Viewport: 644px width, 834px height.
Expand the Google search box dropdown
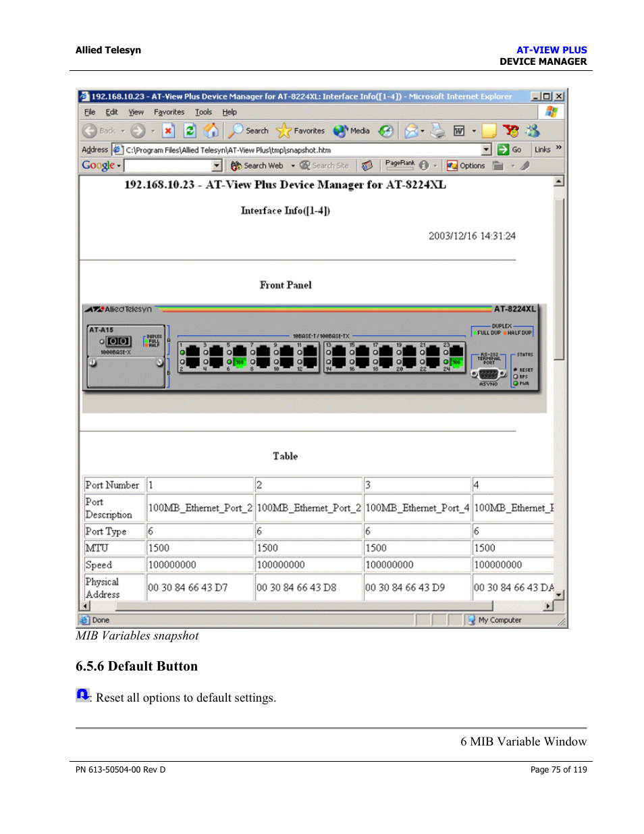[x=217, y=165]
